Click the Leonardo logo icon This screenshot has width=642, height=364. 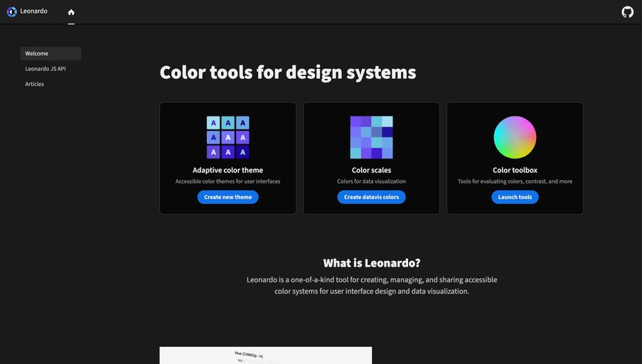pos(11,11)
